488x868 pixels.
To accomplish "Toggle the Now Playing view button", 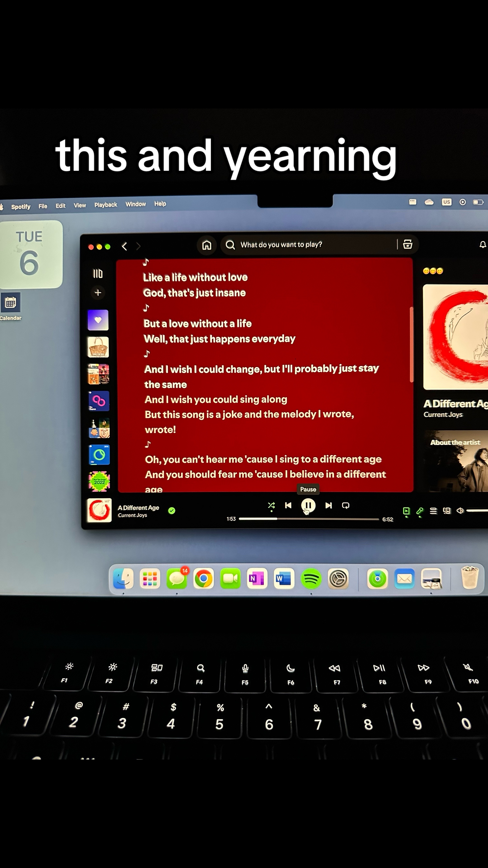I will click(x=406, y=511).
